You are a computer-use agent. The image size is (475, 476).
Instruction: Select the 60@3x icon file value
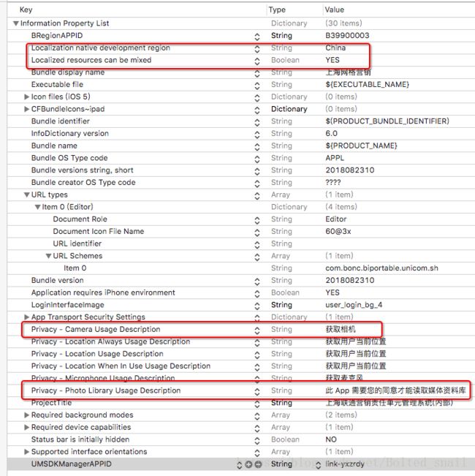point(338,231)
